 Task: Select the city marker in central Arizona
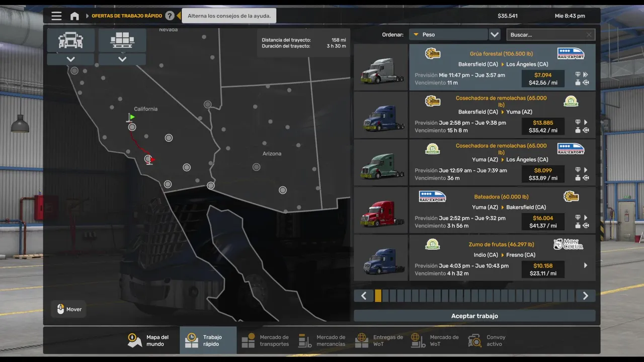tap(257, 167)
